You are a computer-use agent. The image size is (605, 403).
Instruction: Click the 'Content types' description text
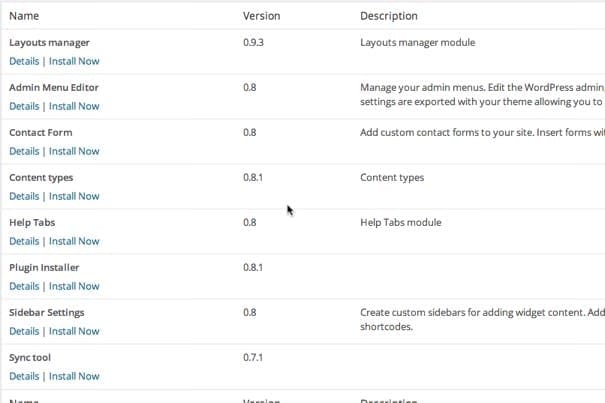[x=392, y=178]
